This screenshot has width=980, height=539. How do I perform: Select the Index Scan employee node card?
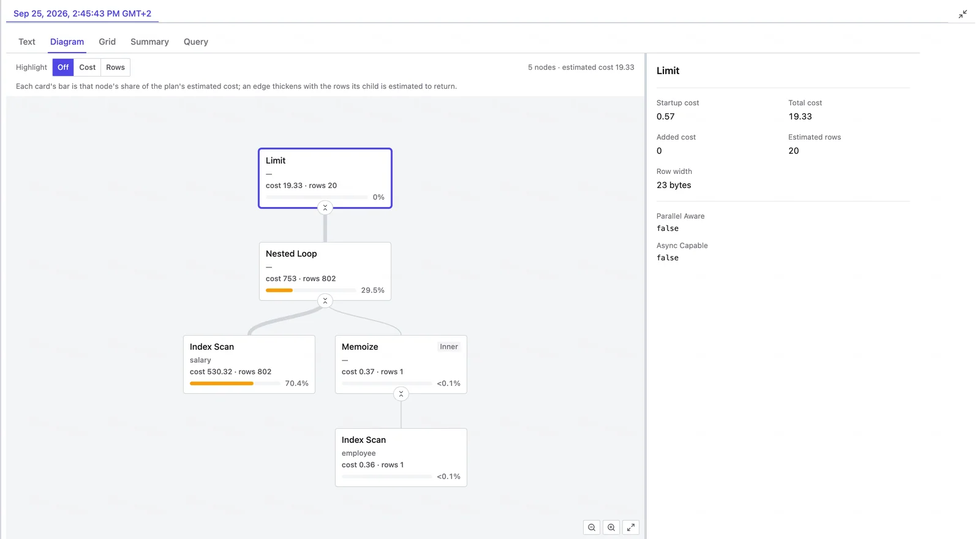pos(401,458)
